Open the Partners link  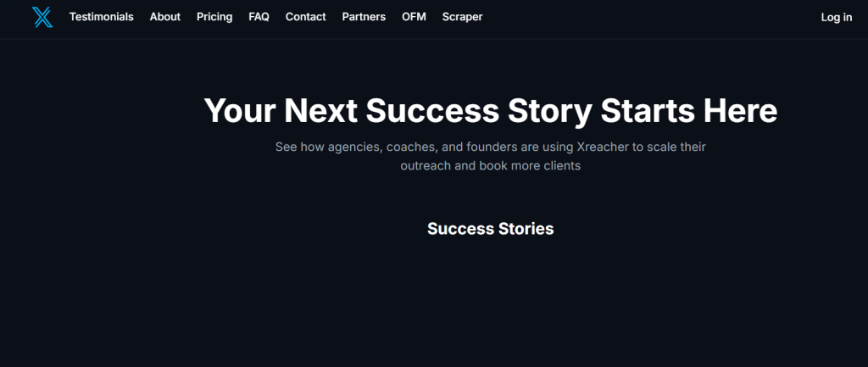point(364,17)
